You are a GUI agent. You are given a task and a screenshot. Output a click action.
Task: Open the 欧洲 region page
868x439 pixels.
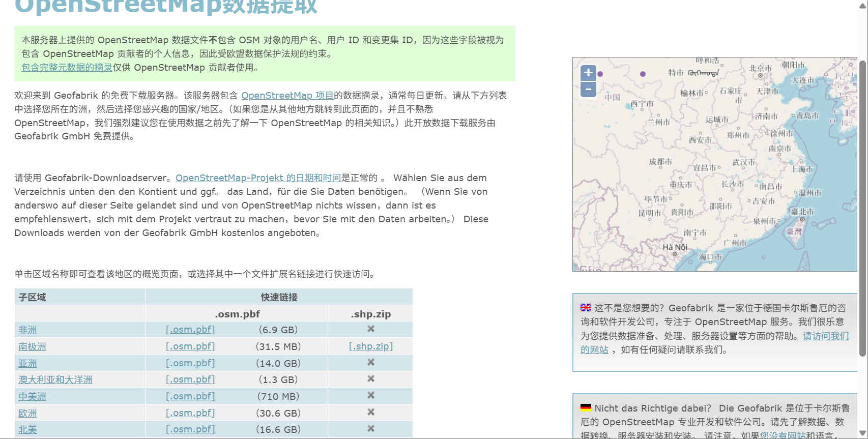27,414
